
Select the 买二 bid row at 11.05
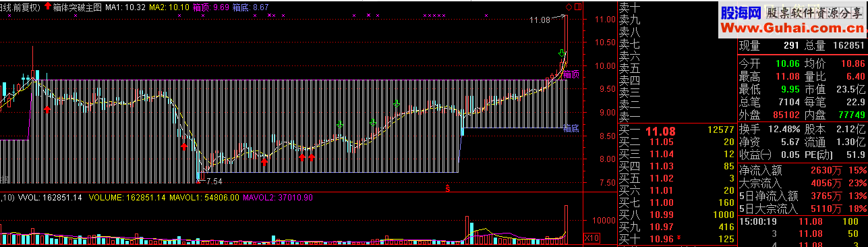pyautogui.click(x=676, y=142)
